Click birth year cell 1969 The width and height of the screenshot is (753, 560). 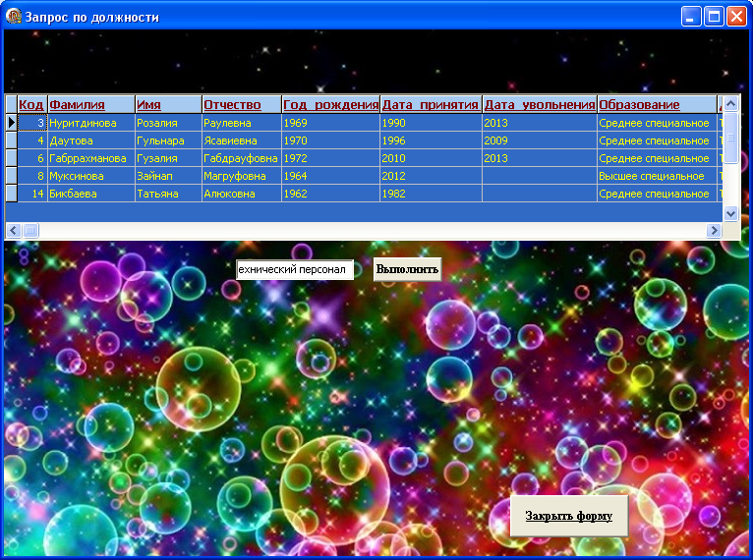pos(331,123)
